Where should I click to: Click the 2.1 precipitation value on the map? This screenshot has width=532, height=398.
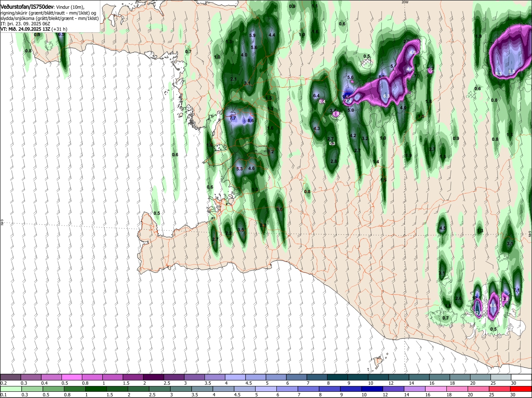click(x=233, y=79)
